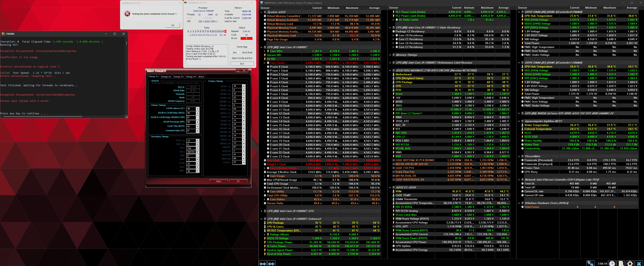Open Command Rate (CR) dropdown
Image resolution: width=644 pixels, height=266 pixels.
(x=197, y=131)
